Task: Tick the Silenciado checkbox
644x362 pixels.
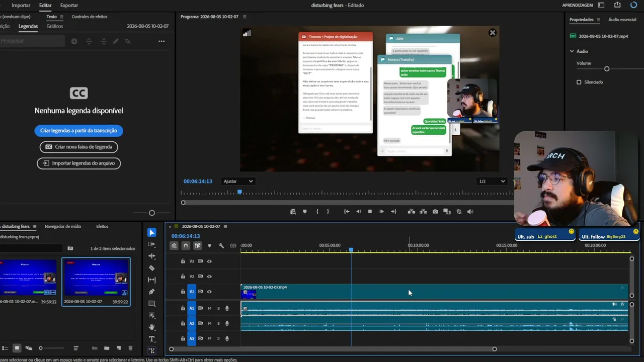Action: pyautogui.click(x=579, y=82)
